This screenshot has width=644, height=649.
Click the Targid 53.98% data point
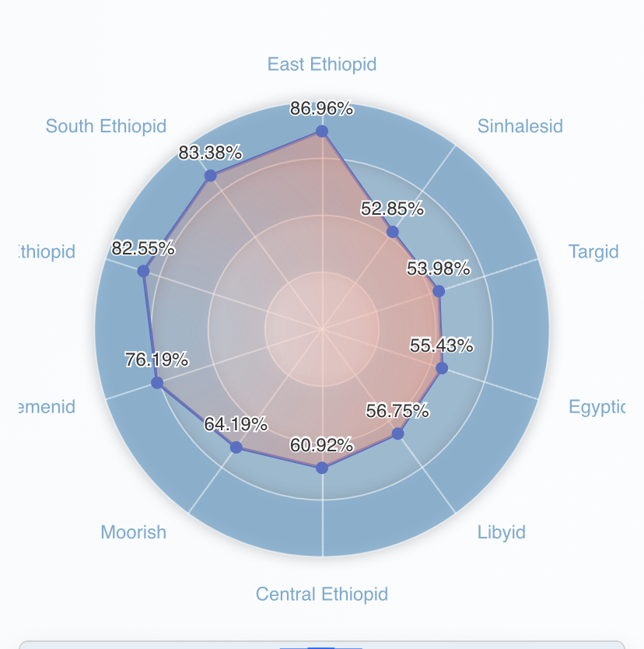click(439, 291)
